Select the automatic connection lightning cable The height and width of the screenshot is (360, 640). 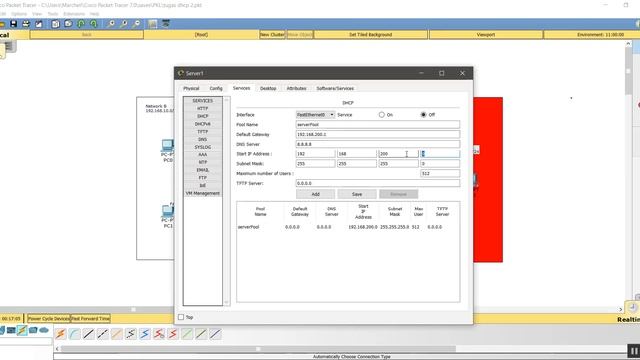61,334
